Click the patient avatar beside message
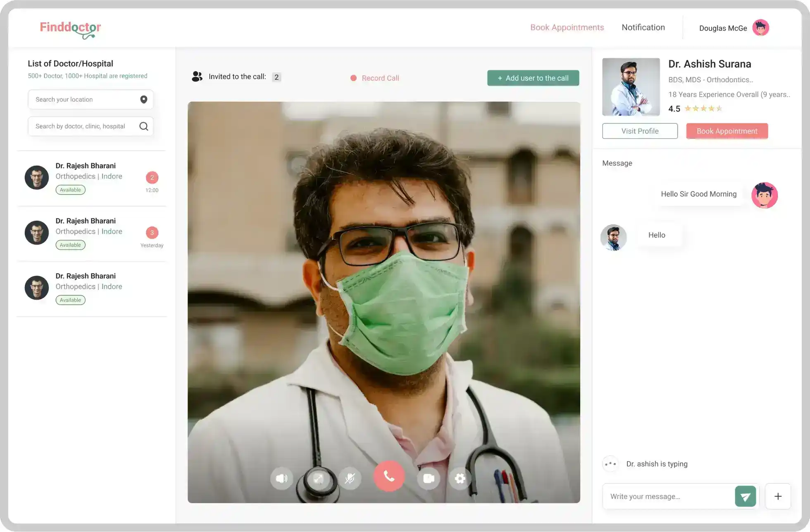 click(x=765, y=195)
